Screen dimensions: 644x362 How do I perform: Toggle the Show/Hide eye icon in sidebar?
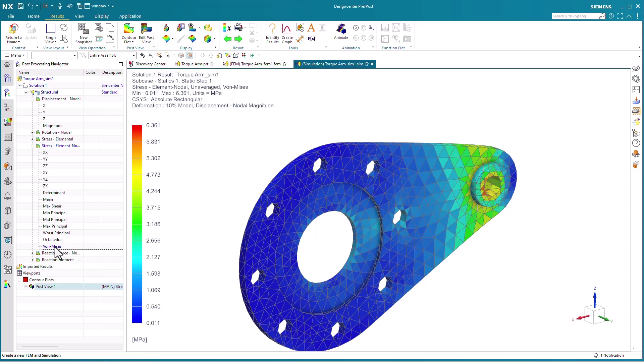[636, 68]
